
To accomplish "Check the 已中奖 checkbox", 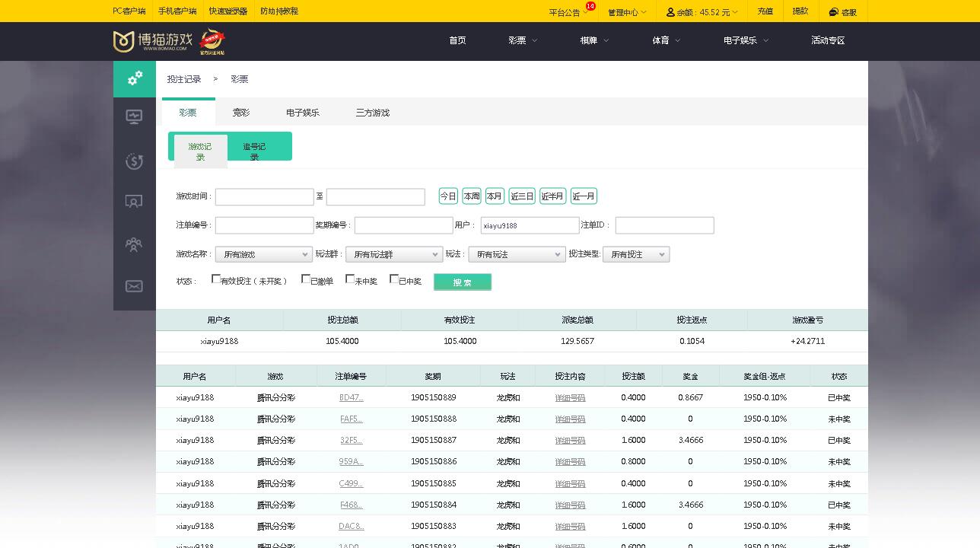I will tap(393, 280).
